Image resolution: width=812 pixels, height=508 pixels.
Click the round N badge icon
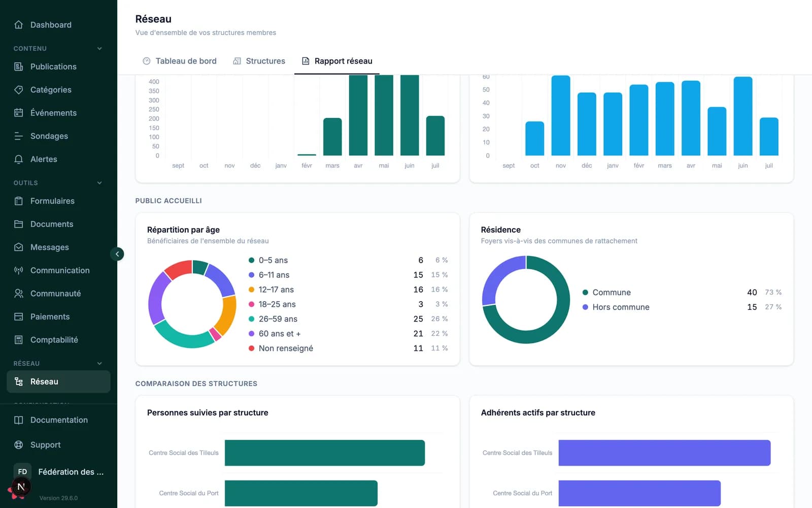pyautogui.click(x=21, y=487)
